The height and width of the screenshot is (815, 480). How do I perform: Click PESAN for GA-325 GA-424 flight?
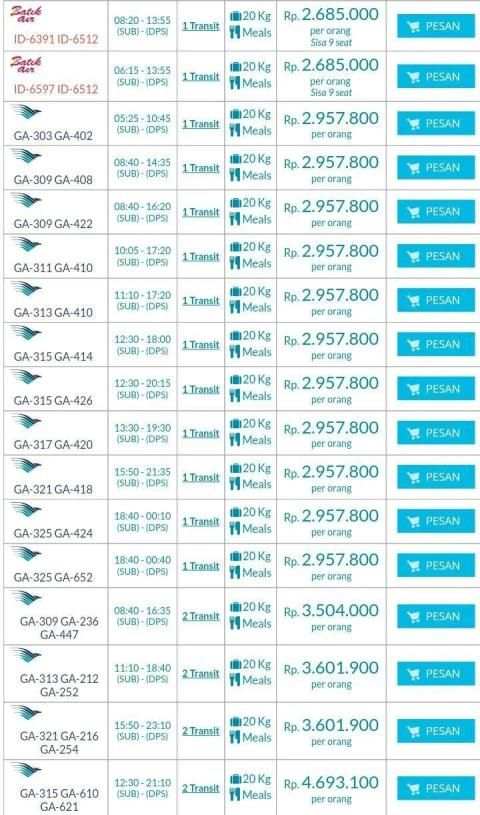click(436, 521)
